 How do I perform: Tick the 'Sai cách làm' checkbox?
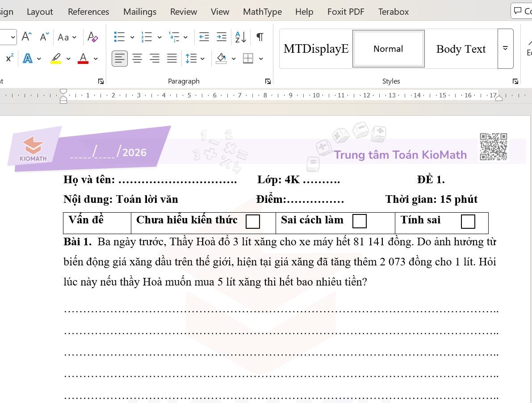pyautogui.click(x=360, y=221)
